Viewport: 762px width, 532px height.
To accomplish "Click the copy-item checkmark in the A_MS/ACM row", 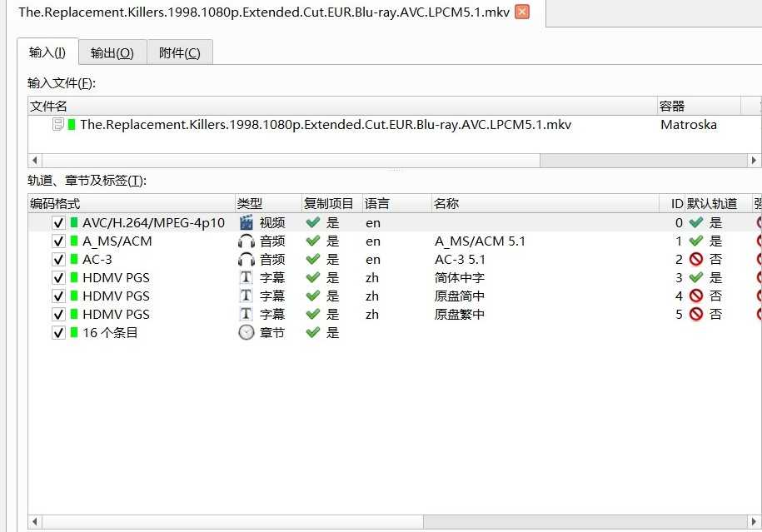I will coord(313,241).
